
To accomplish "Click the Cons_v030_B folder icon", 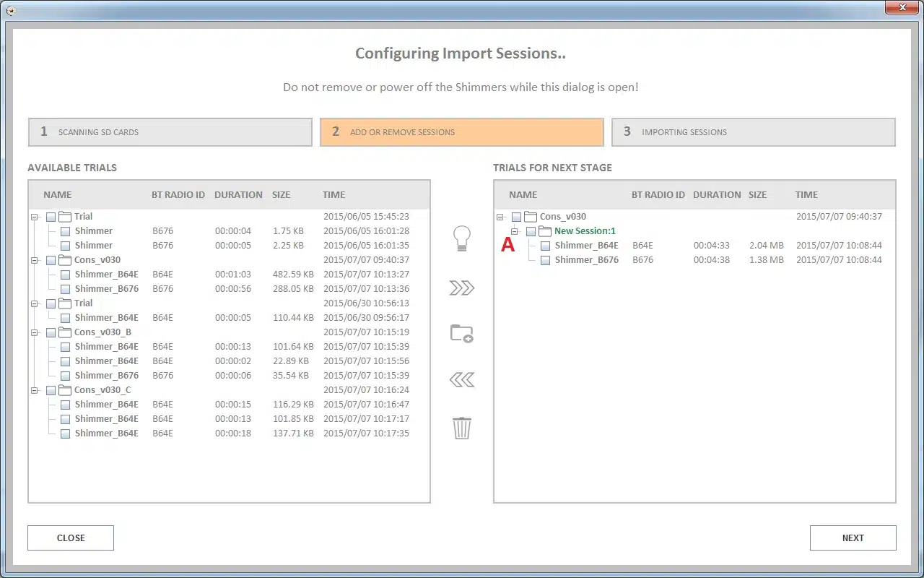I will (65, 332).
